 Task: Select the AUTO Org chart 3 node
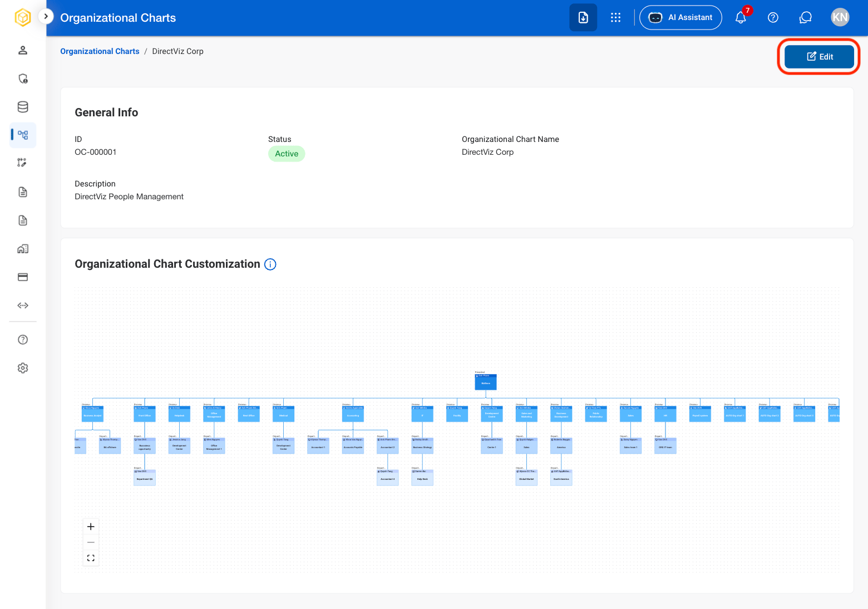[x=804, y=414]
